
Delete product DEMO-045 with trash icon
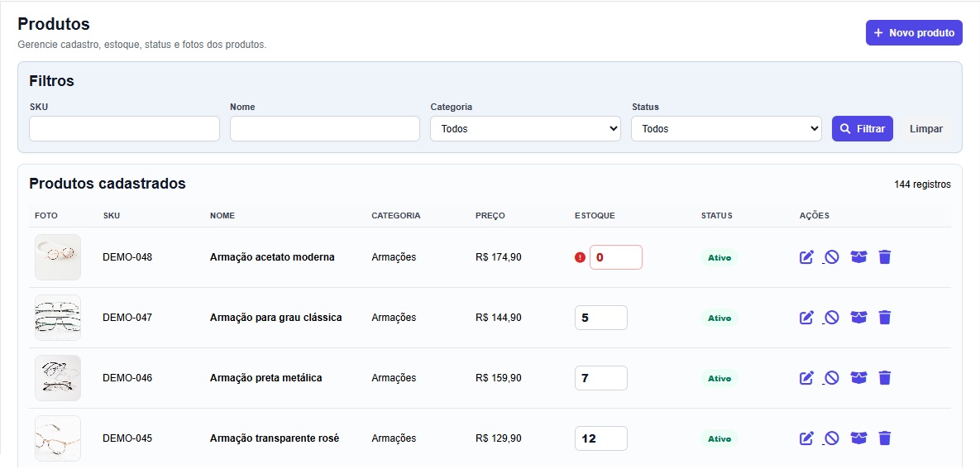tap(884, 438)
